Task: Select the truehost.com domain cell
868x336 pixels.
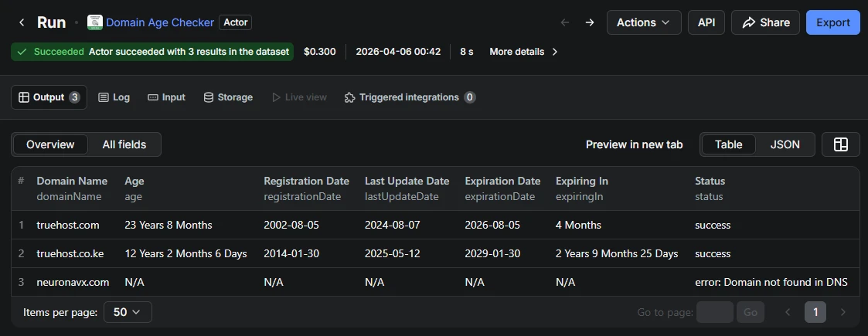Action: tap(68, 226)
